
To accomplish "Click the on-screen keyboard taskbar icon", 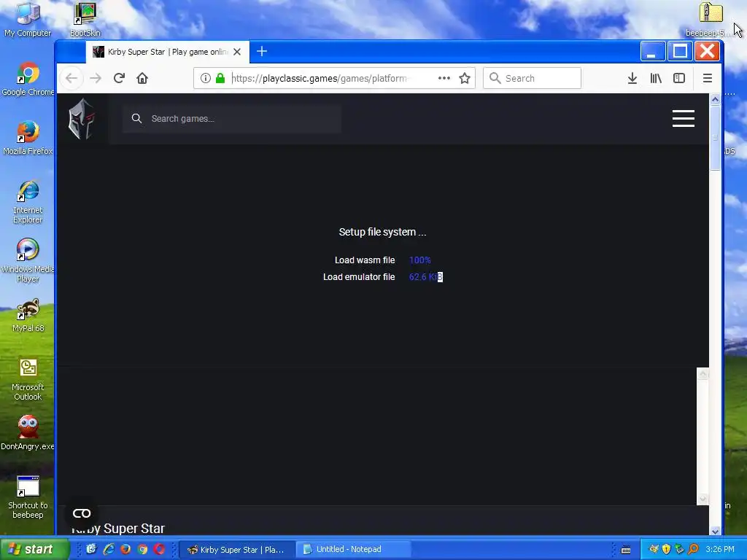I will click(626, 550).
